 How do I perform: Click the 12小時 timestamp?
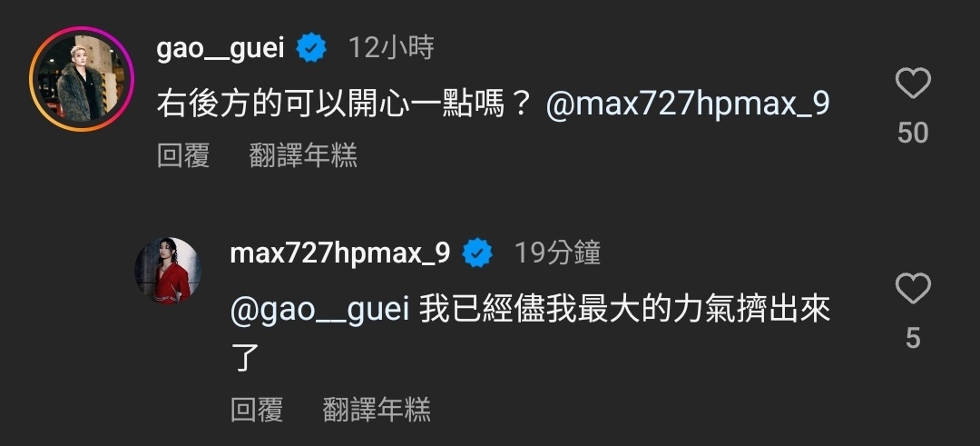pos(391,48)
